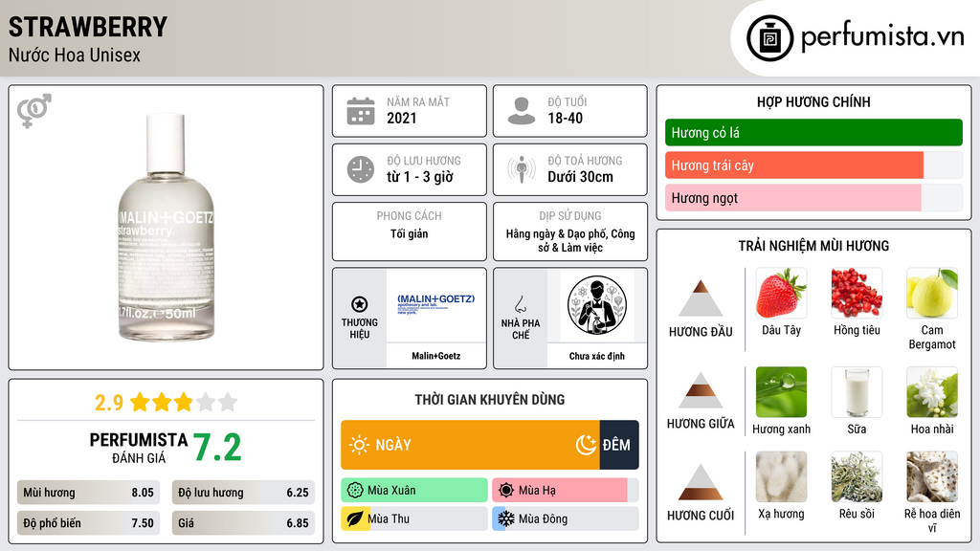Click the Hương cỏ lá green accord bar
Image resolution: width=980 pixels, height=551 pixels.
[x=813, y=132]
